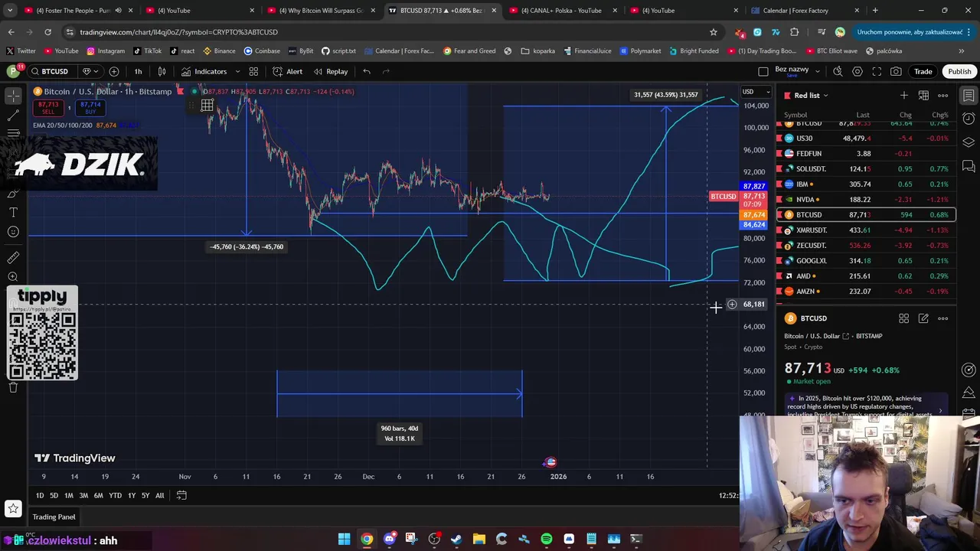Open the object tree layers icon
This screenshot has height=551, width=980.
[x=969, y=142]
